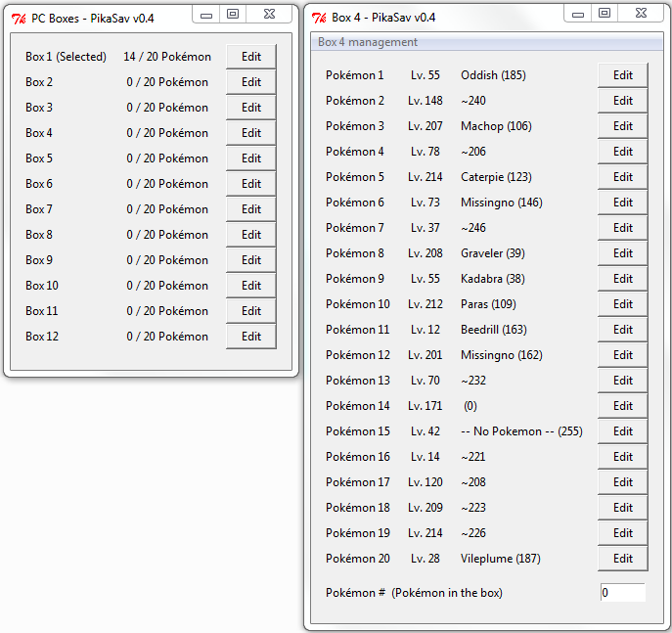
Task: Edit Box 10 in PC Boxes window
Action: 251,286
